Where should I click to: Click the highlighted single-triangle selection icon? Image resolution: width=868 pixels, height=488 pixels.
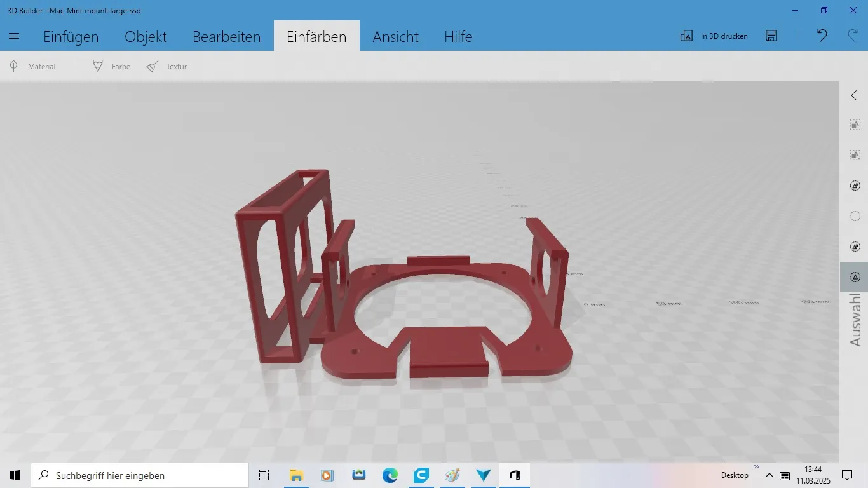click(855, 277)
